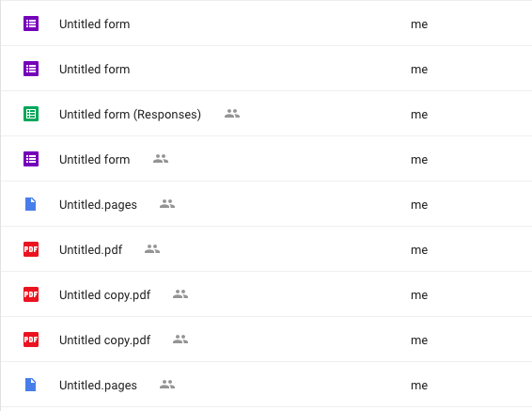The width and height of the screenshot is (532, 411).
Task: Select Untitled.pages name just above Untitled.pdf
Action: pyautogui.click(x=98, y=205)
